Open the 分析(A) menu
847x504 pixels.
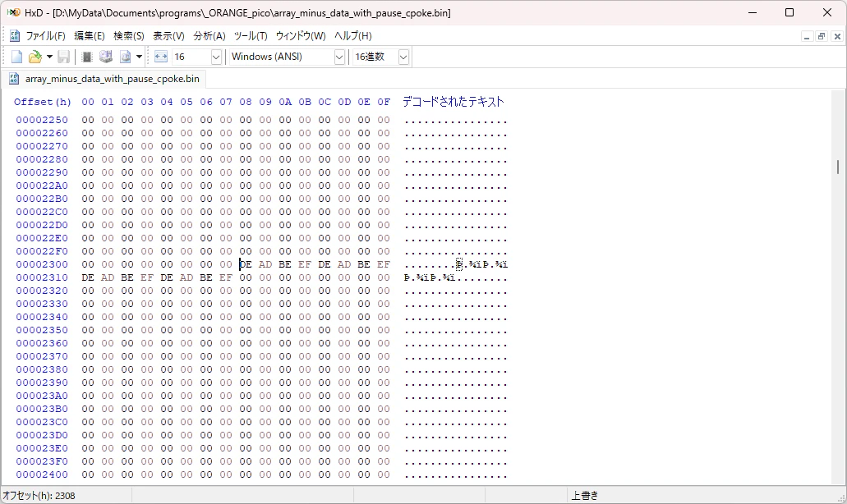[209, 36]
